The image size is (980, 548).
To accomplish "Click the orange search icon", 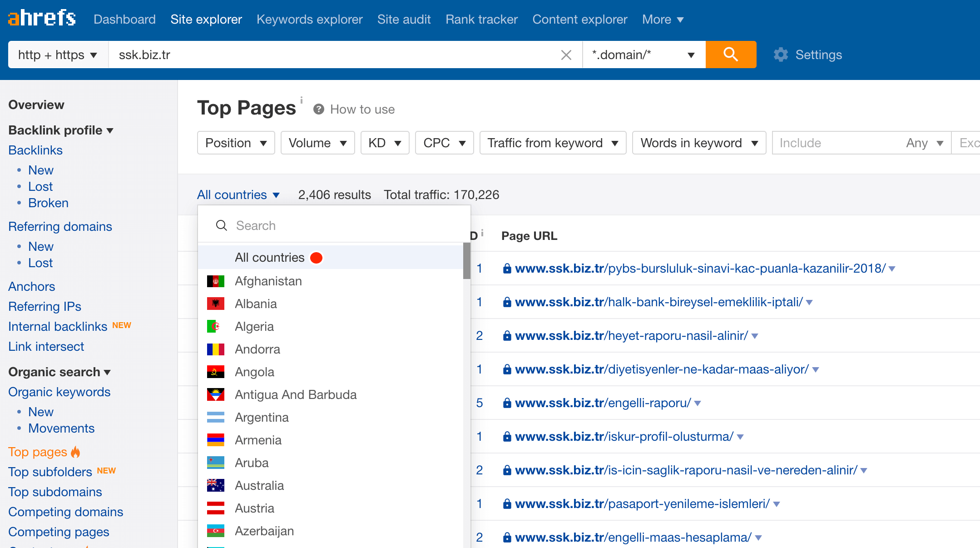I will 731,55.
